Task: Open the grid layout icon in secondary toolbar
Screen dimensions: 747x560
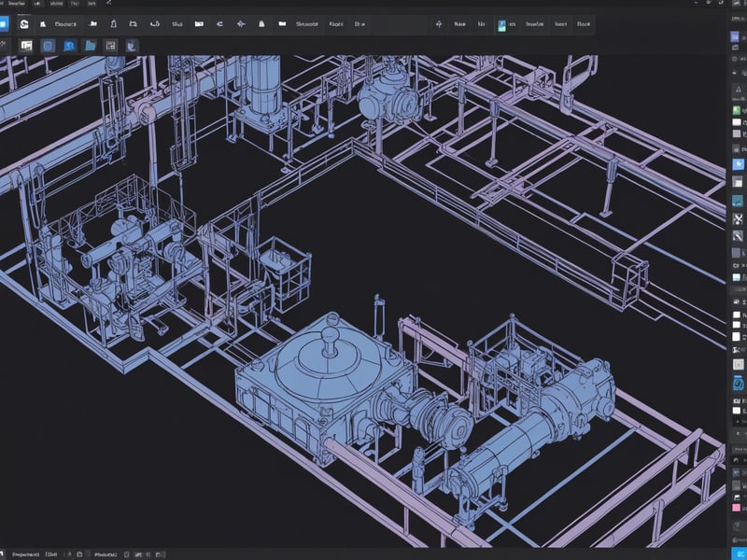Action: click(x=111, y=45)
